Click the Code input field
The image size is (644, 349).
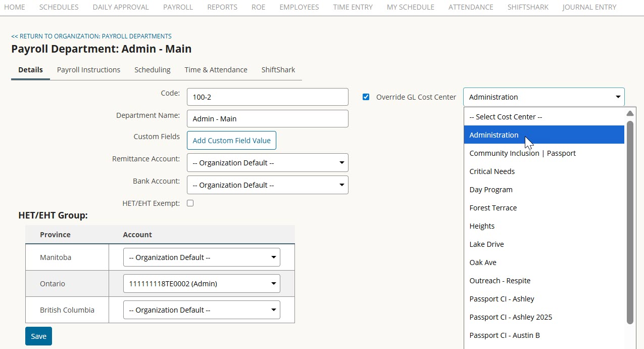tap(268, 97)
